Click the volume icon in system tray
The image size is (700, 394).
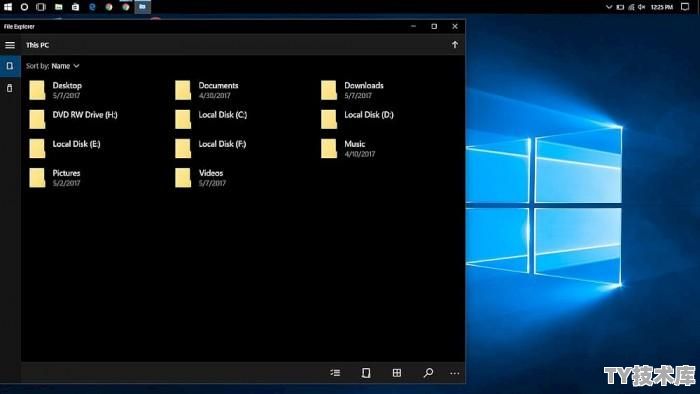pyautogui.click(x=642, y=7)
